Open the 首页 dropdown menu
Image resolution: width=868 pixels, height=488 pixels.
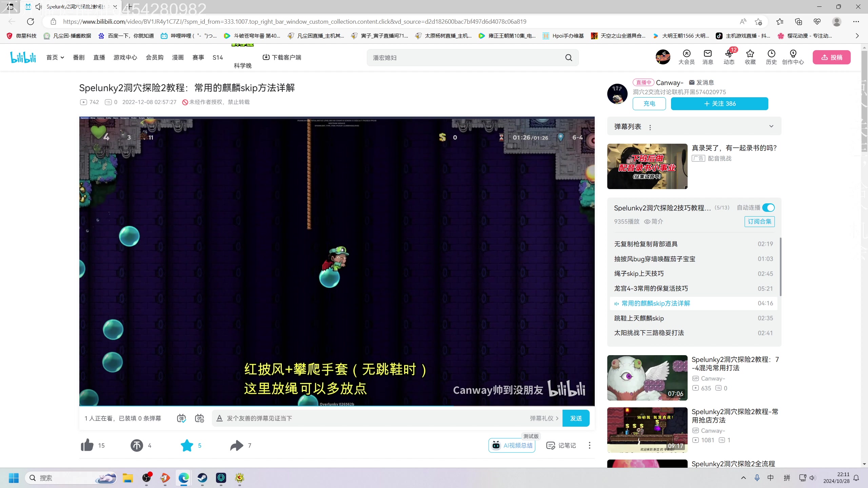pos(55,57)
